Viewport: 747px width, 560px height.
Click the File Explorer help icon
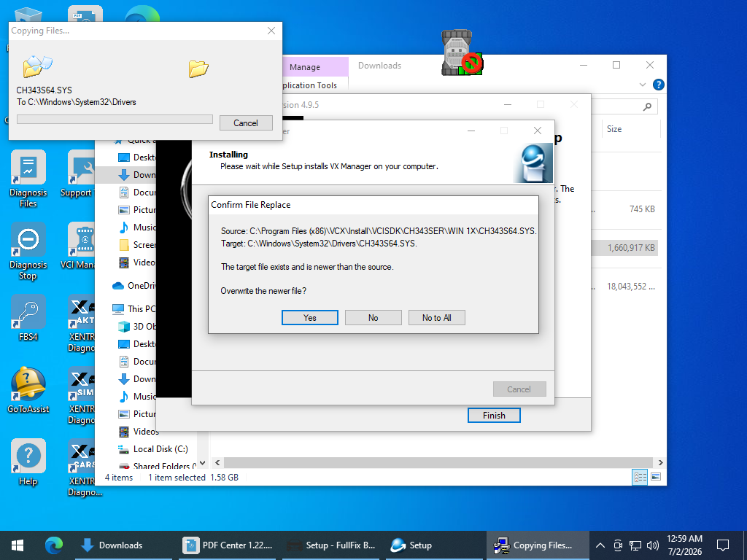pos(659,85)
